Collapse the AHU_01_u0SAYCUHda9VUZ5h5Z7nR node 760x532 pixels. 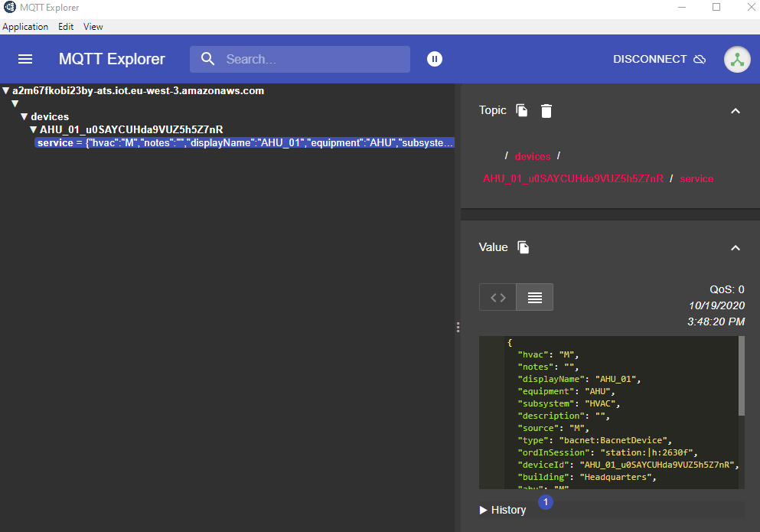33,129
